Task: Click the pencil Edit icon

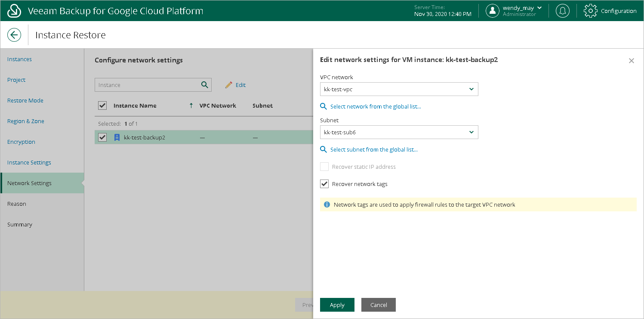Action: (229, 85)
